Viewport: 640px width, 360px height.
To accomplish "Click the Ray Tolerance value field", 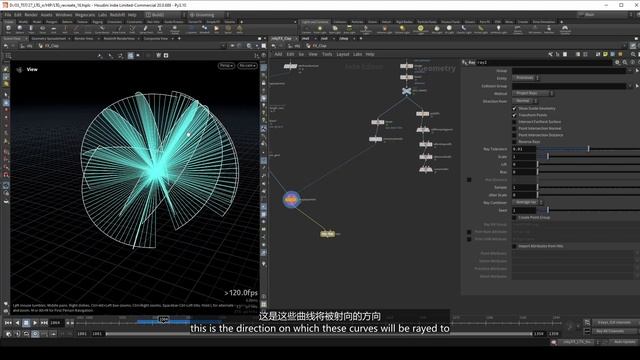I will pos(524,149).
